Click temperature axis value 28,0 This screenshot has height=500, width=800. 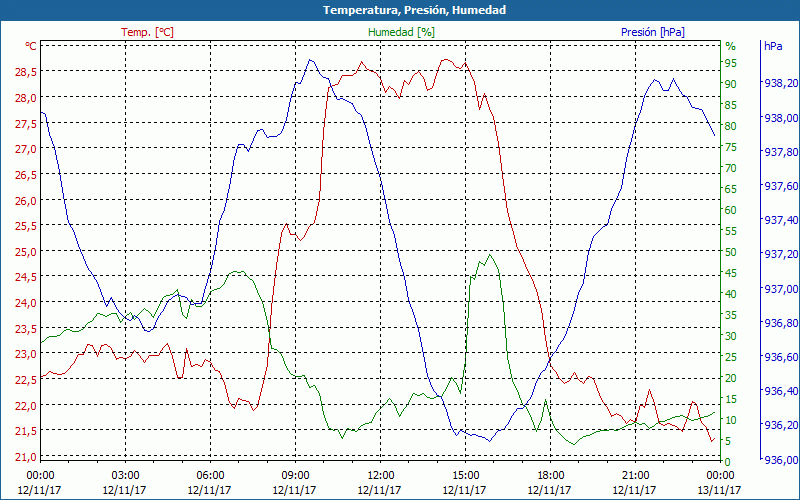click(26, 97)
